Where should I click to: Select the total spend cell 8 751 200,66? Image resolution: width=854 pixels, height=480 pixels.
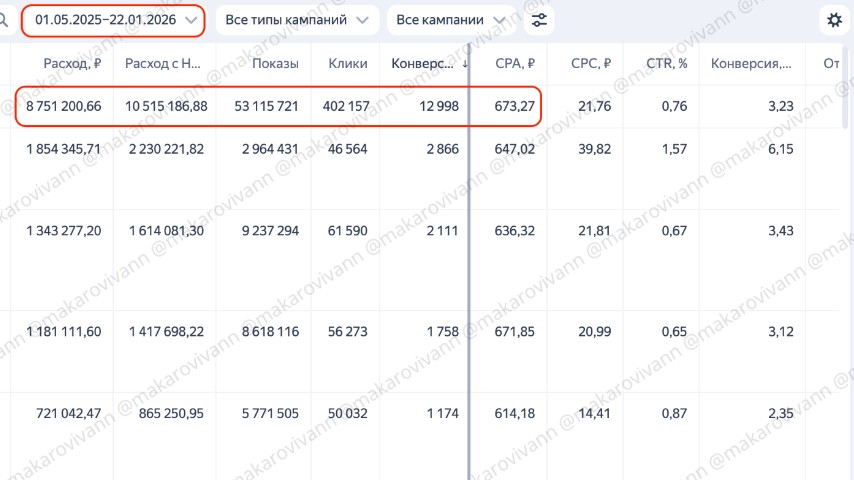click(x=64, y=106)
